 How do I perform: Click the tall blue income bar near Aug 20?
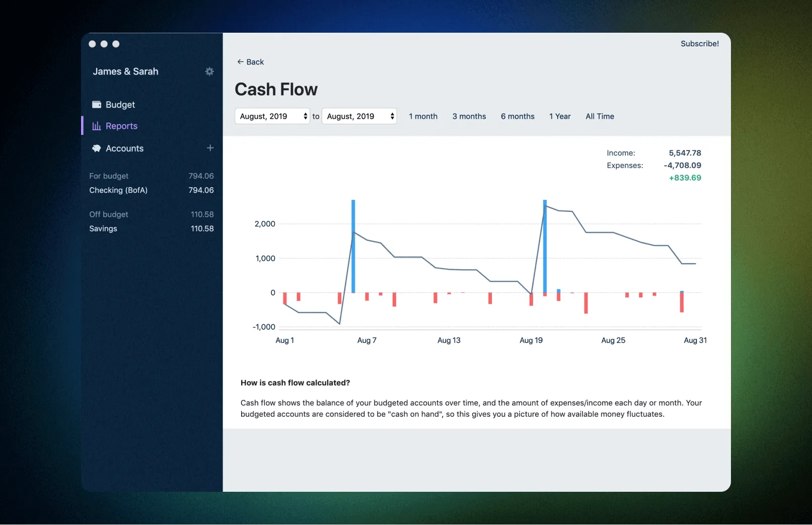[545, 246]
